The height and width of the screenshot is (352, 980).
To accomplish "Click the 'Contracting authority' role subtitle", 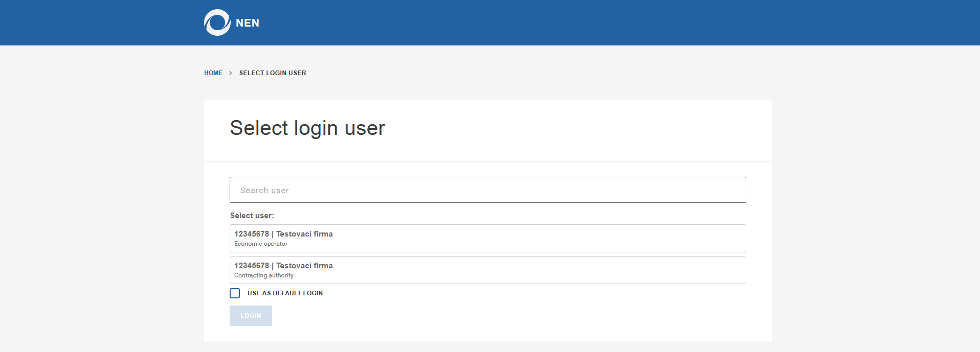I will [264, 276].
